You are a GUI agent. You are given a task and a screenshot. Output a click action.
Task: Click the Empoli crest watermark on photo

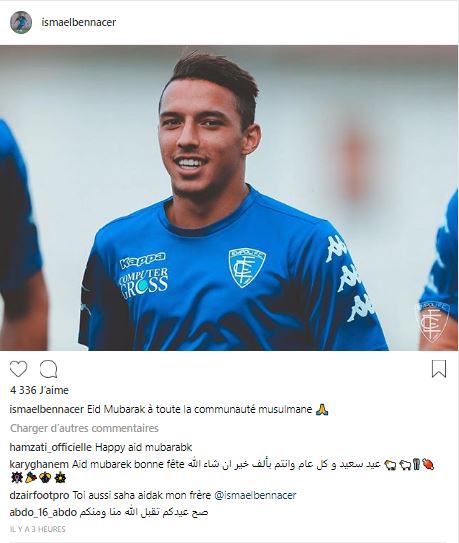432,322
